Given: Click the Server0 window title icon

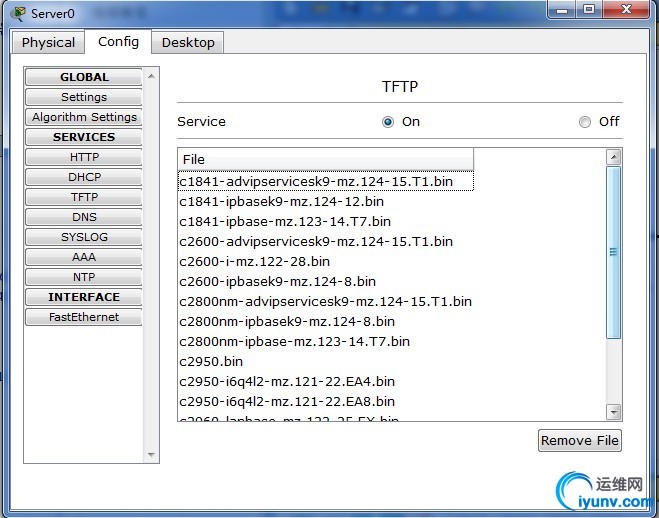Looking at the screenshot, I should tap(18, 13).
